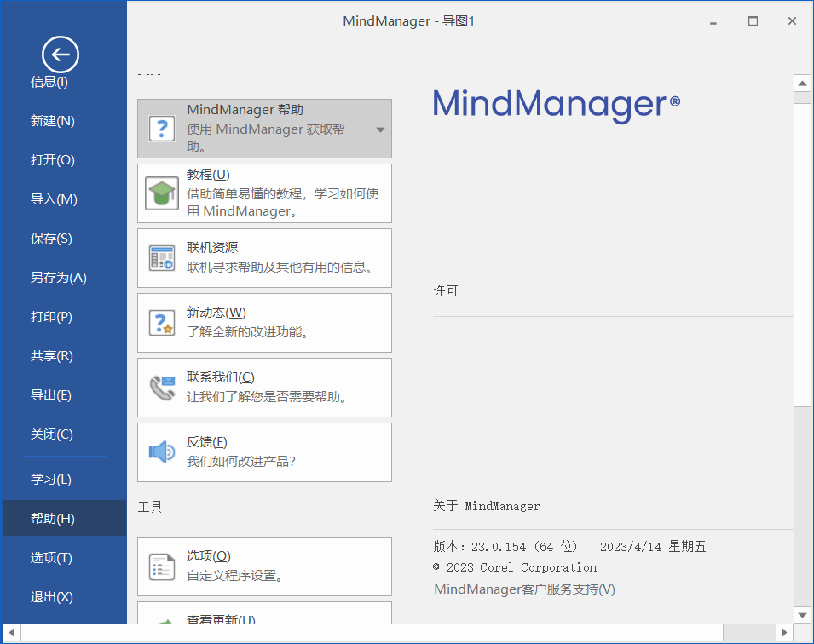Click the 关于 MindManager heading
The height and width of the screenshot is (644, 814).
click(x=487, y=506)
